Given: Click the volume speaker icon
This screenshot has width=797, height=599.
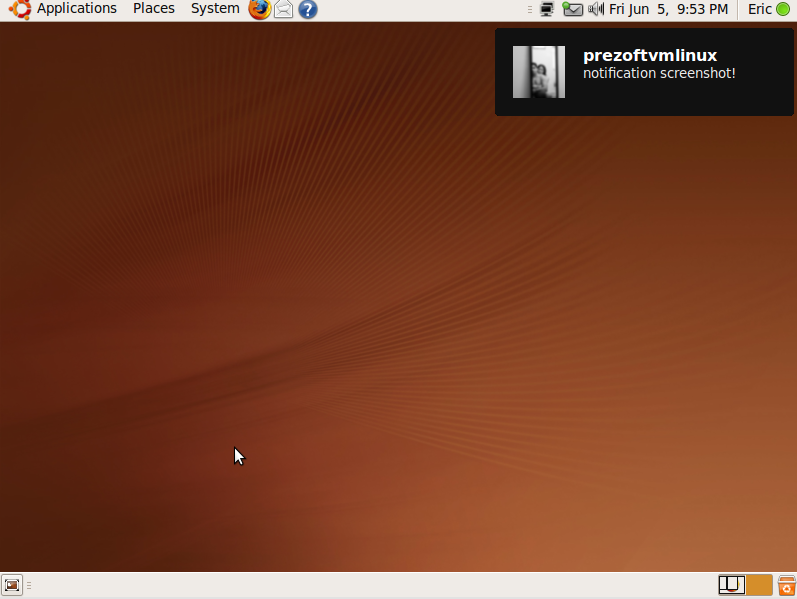Looking at the screenshot, I should pyautogui.click(x=596, y=9).
